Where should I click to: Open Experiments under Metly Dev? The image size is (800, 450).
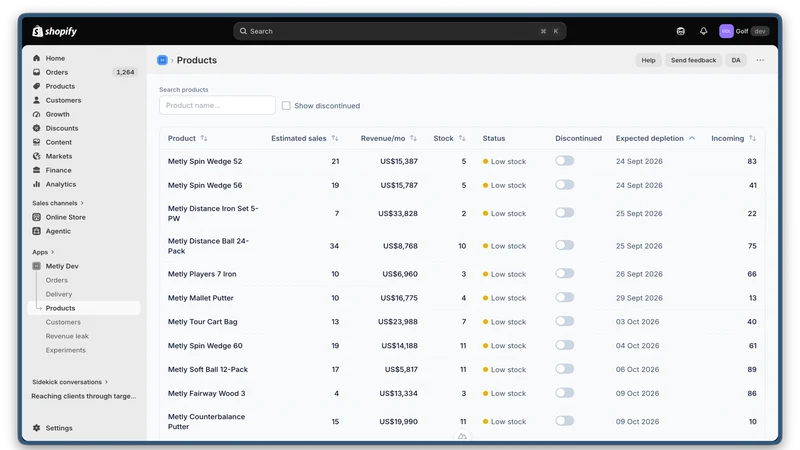tap(66, 350)
